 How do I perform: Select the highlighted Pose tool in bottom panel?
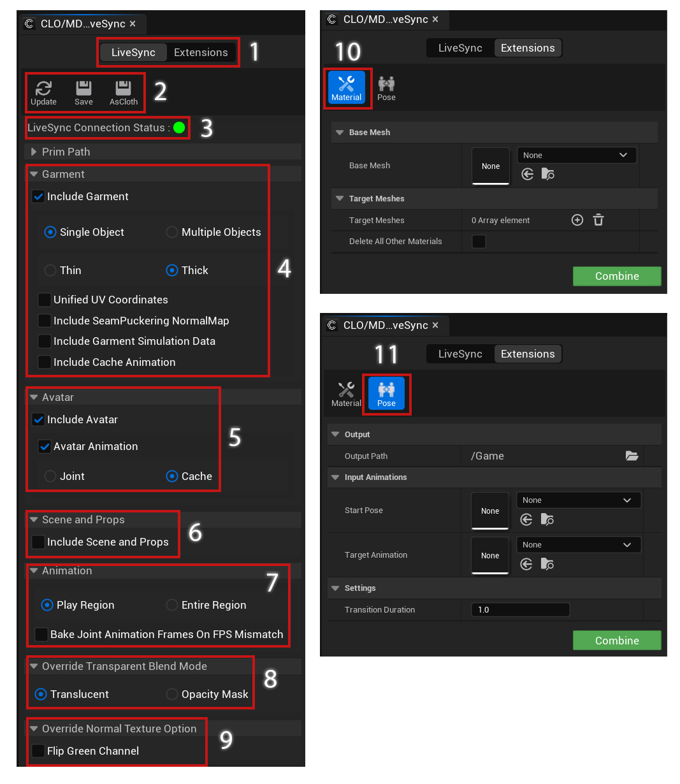(x=386, y=393)
